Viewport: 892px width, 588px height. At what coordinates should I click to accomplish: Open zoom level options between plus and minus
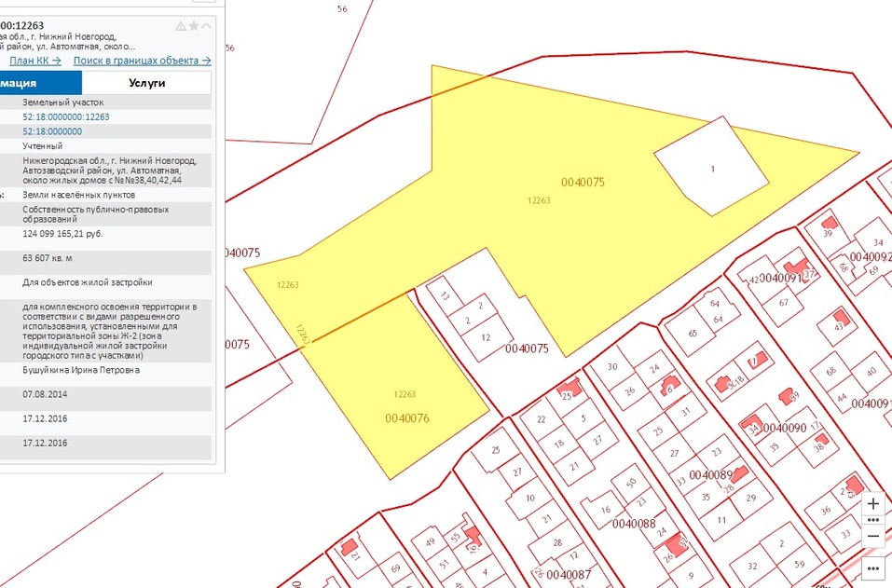tap(872, 520)
